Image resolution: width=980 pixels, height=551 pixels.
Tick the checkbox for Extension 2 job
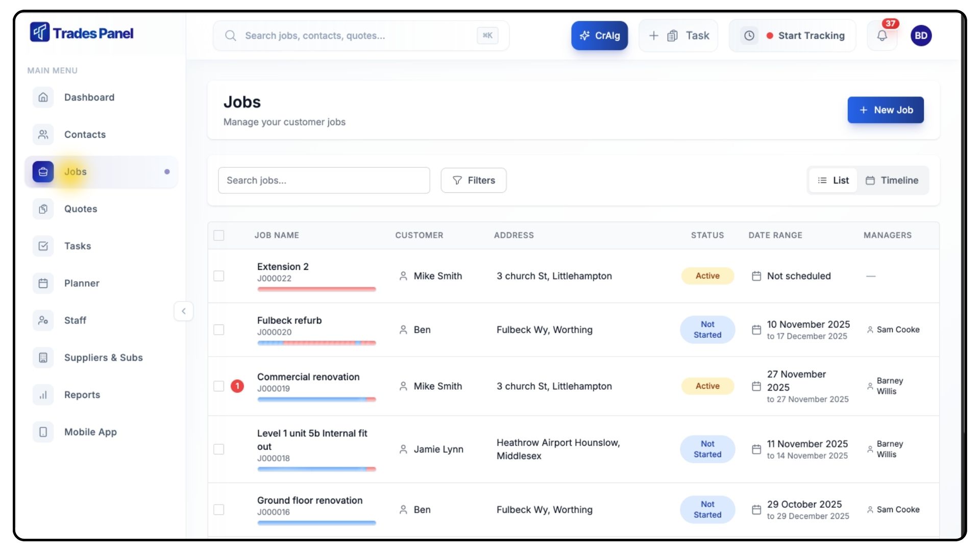219,276
